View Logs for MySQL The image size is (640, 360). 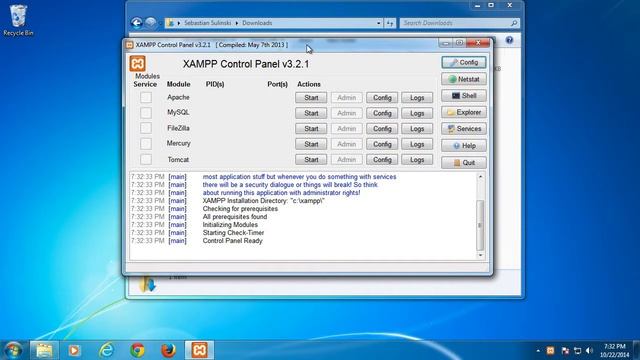click(417, 113)
